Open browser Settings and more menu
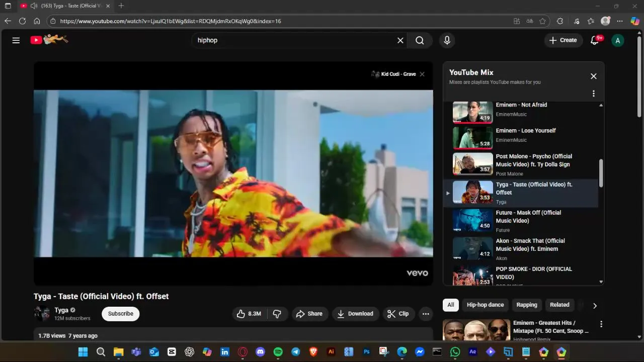The width and height of the screenshot is (644, 362). pos(620,21)
